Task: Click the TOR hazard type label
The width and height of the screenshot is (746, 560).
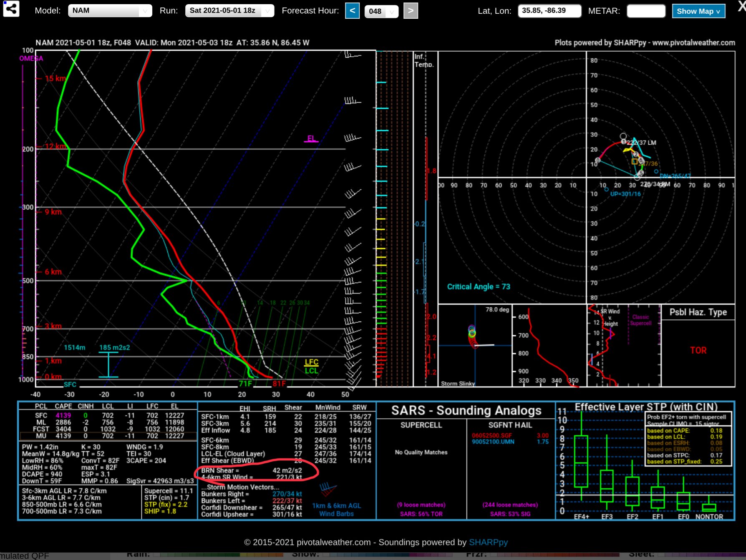Action: click(698, 350)
